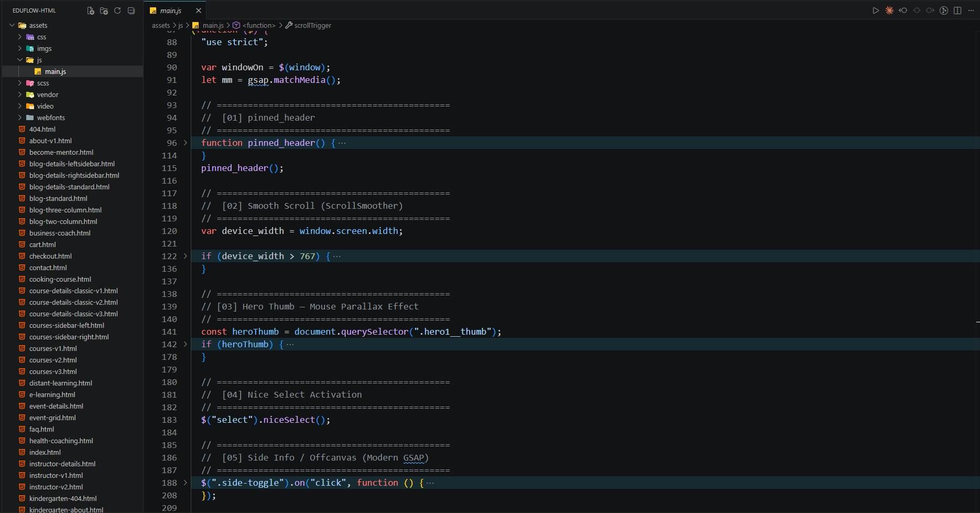This screenshot has height=513, width=980.
Task: Open the orange starburst AI icon
Action: [889, 10]
